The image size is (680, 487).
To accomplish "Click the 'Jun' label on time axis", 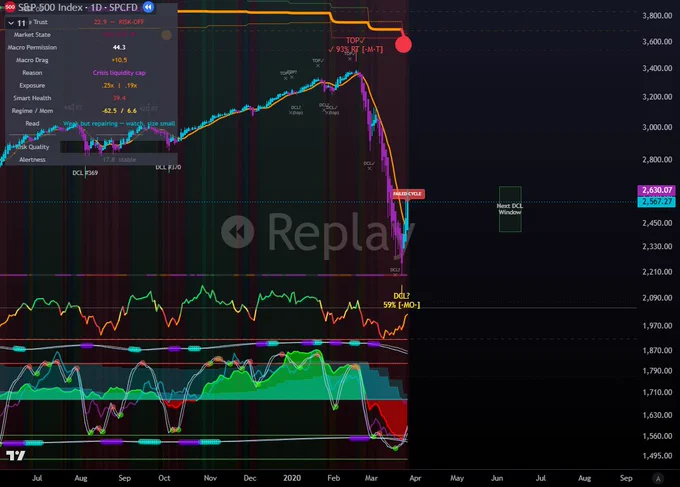I will [497, 478].
